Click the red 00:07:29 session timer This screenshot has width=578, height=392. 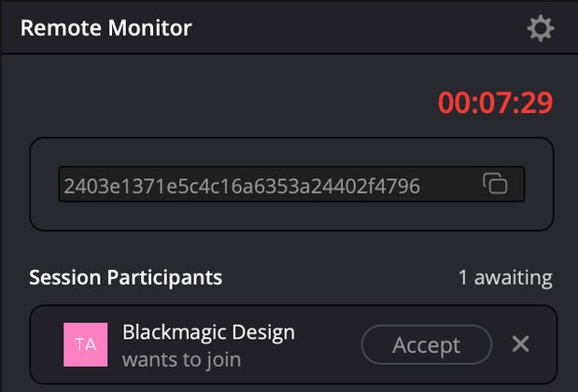click(x=495, y=103)
